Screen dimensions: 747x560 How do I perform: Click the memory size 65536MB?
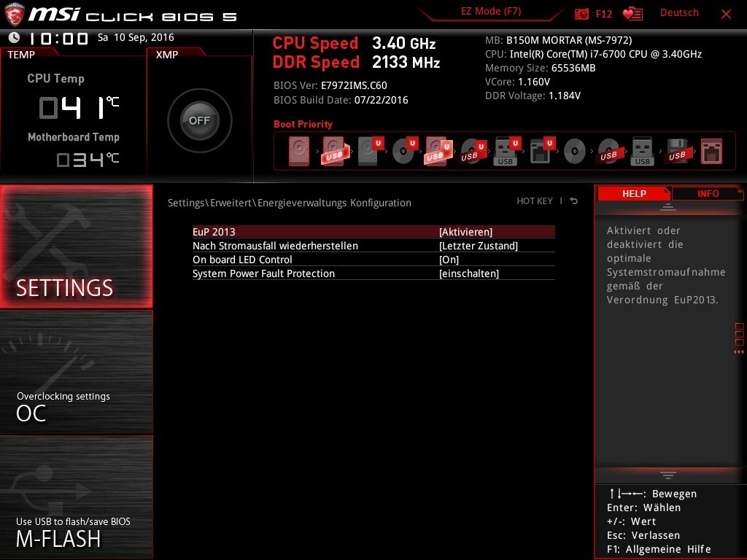tap(573, 68)
